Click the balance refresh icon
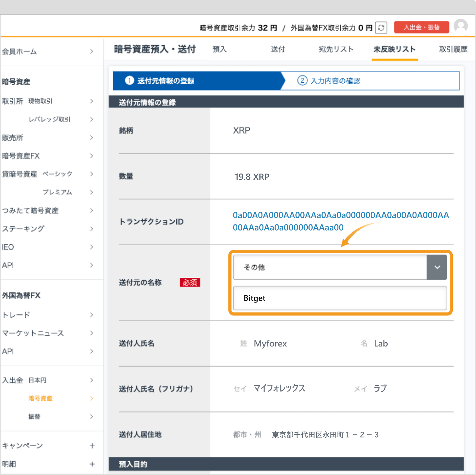The height and width of the screenshot is (475, 476). coord(381,28)
